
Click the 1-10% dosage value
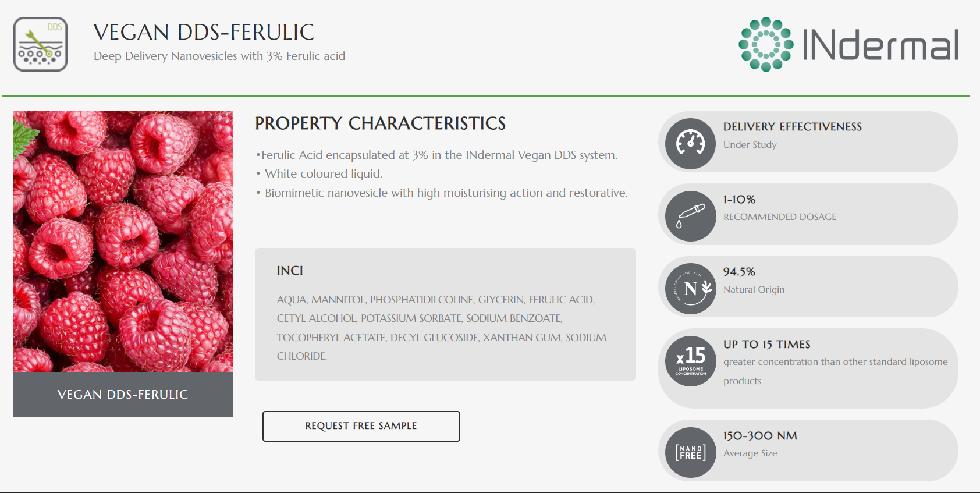coord(739,200)
